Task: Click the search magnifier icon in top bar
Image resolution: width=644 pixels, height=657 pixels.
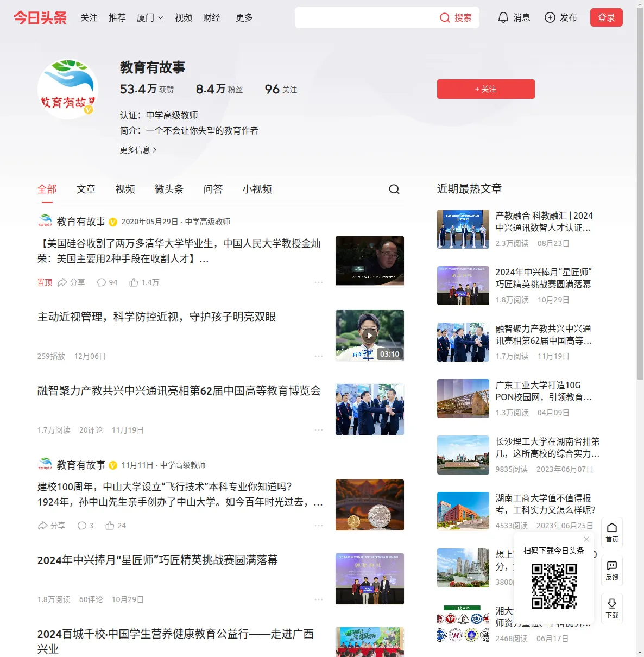Action: pyautogui.click(x=445, y=18)
